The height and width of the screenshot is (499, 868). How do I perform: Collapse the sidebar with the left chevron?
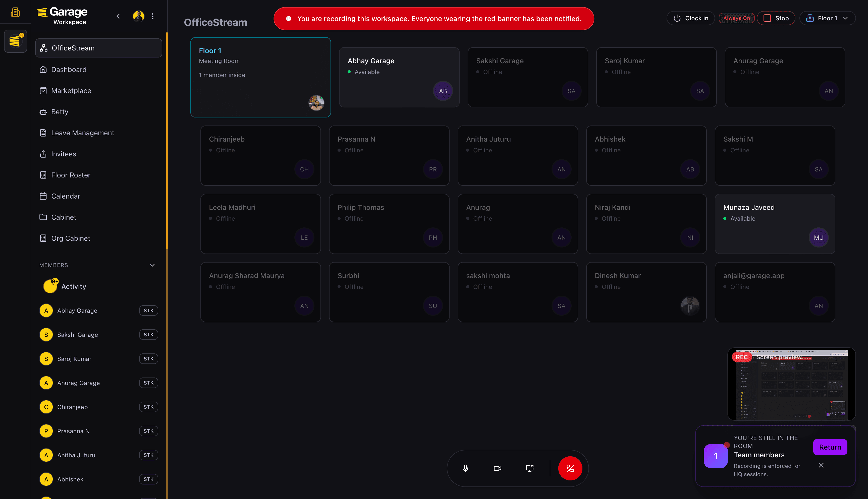pos(118,16)
